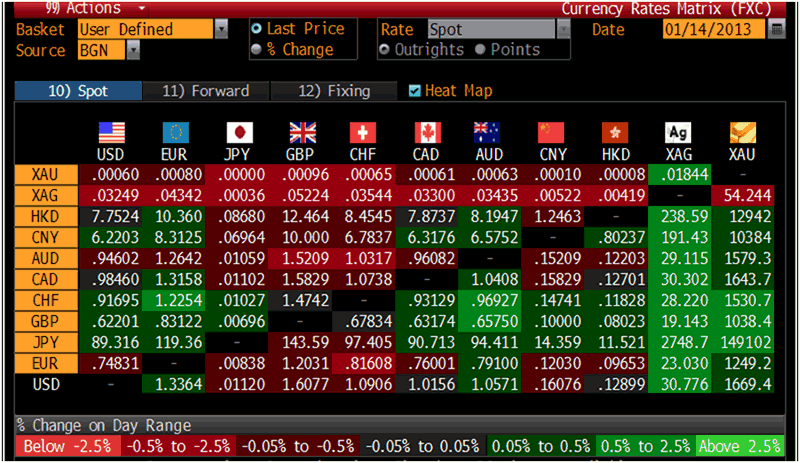Click the silver Ag icon XAG column

point(679,133)
